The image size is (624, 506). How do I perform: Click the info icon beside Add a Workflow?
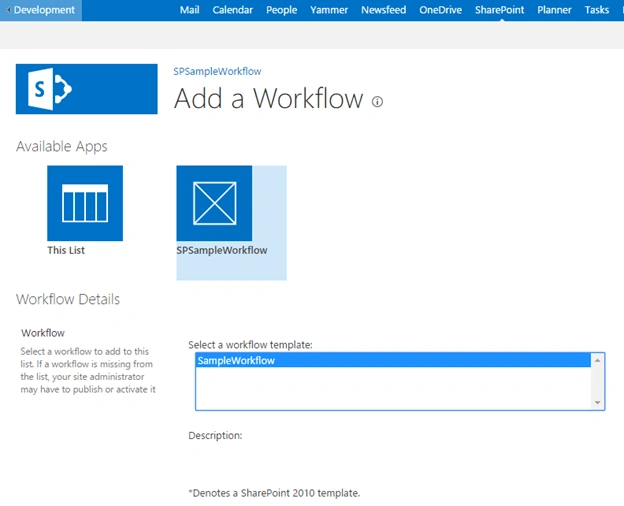tap(377, 102)
